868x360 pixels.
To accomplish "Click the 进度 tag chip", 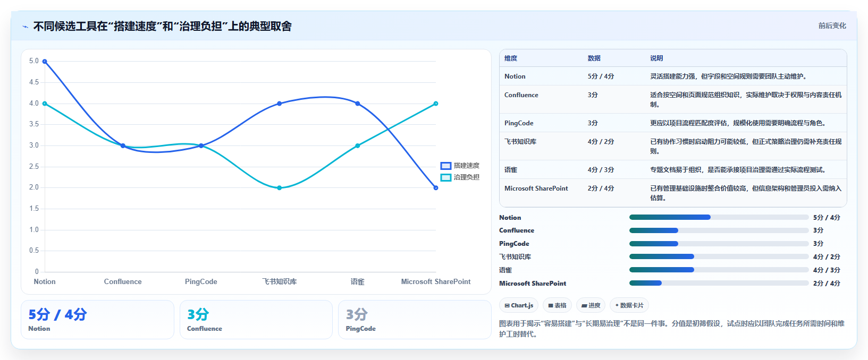I will tap(591, 305).
